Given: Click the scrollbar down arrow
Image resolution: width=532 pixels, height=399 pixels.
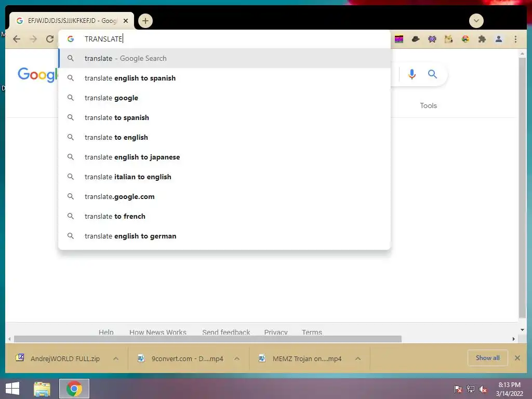Looking at the screenshot, I should [522, 330].
